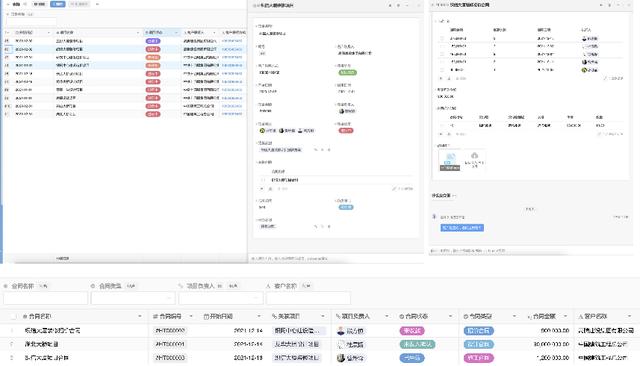The image size is (640, 366).
Task: Click the icon beside 合同状态 column header
Action: pos(402,316)
